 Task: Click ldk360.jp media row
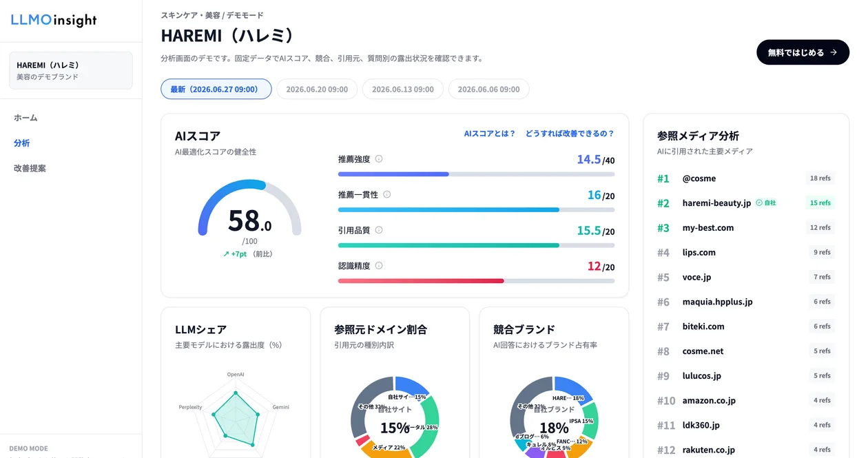(x=746, y=425)
